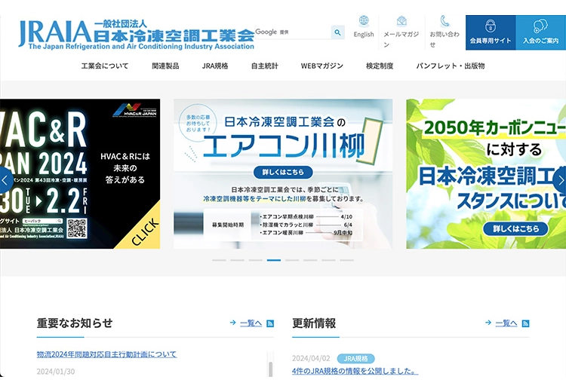Click the yellow CLICK corner on HVAC&R banner
The image size is (566, 392).
pyautogui.click(x=145, y=231)
